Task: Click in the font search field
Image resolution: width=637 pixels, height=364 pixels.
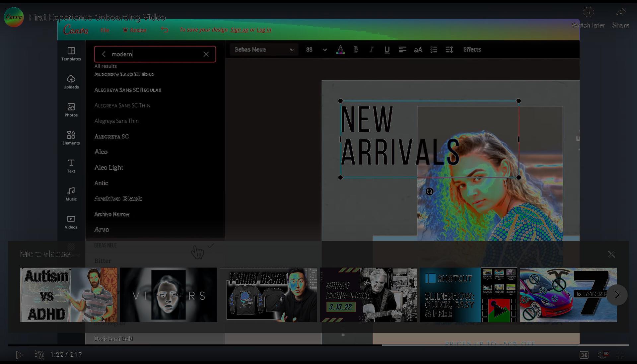Action: (155, 54)
